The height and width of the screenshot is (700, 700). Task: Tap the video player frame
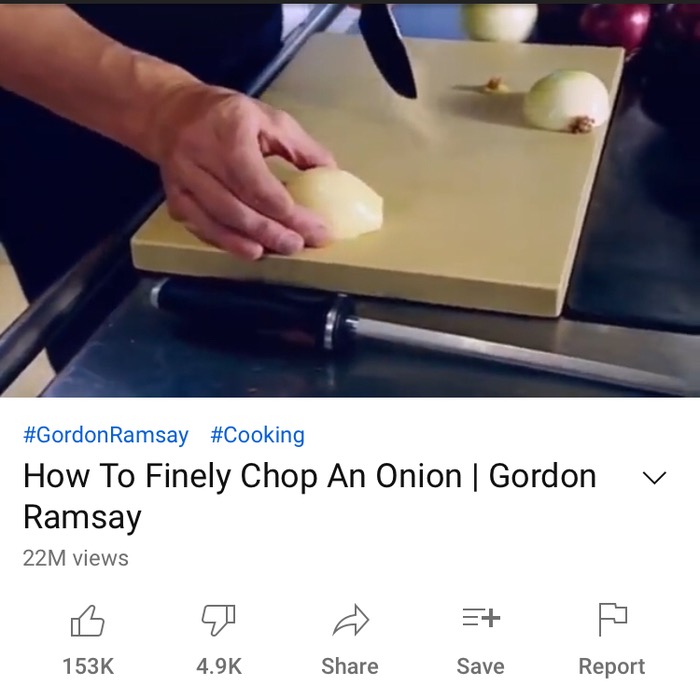point(350,200)
